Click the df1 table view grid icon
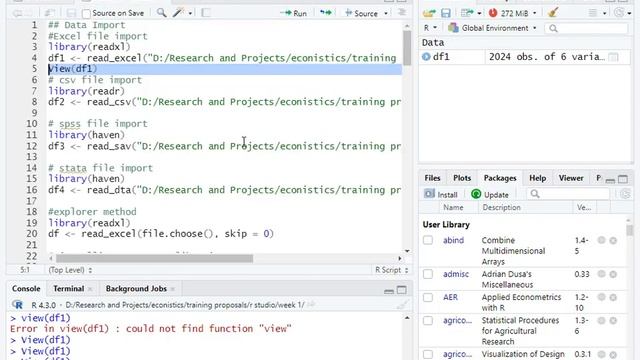Screen dimensions: 640x360 (x=613, y=57)
